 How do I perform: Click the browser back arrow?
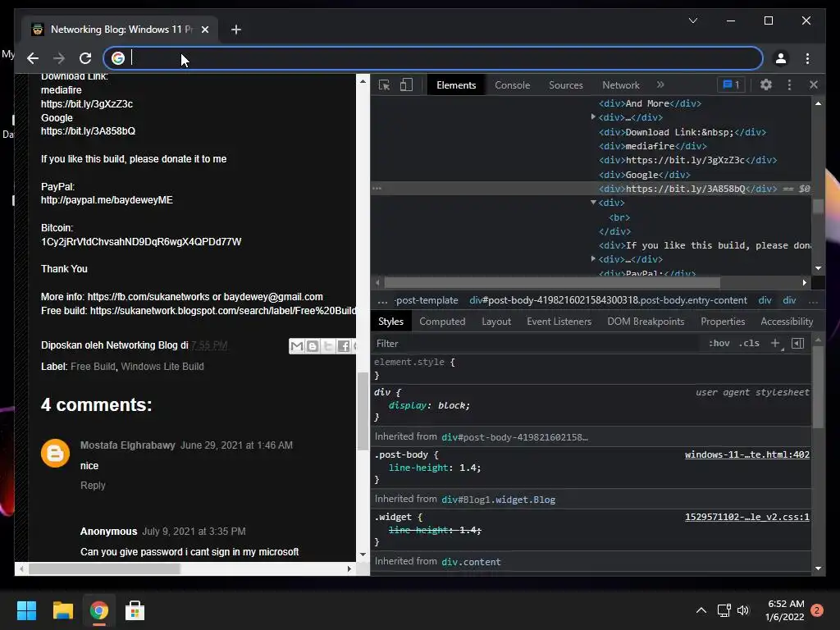coord(33,58)
